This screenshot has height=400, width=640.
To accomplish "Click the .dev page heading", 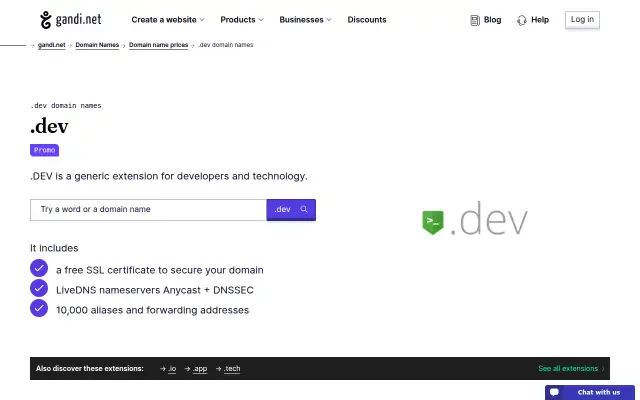I will pos(49,126).
